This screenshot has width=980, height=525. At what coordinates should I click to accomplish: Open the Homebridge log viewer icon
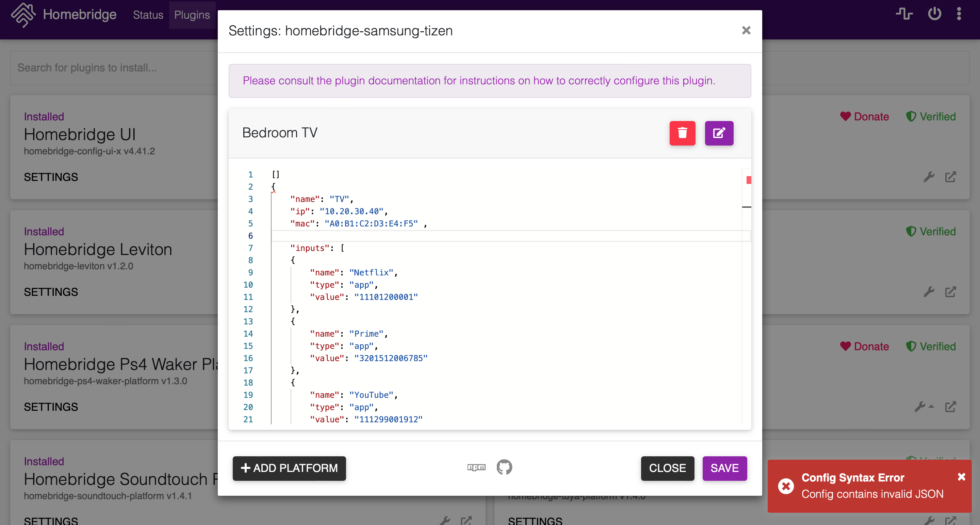point(904,14)
